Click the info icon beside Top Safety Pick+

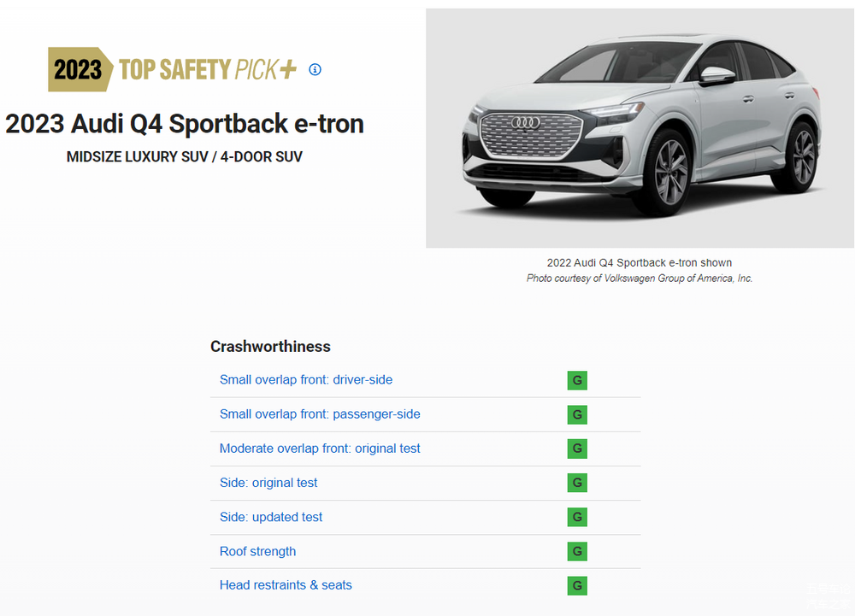pyautogui.click(x=315, y=70)
